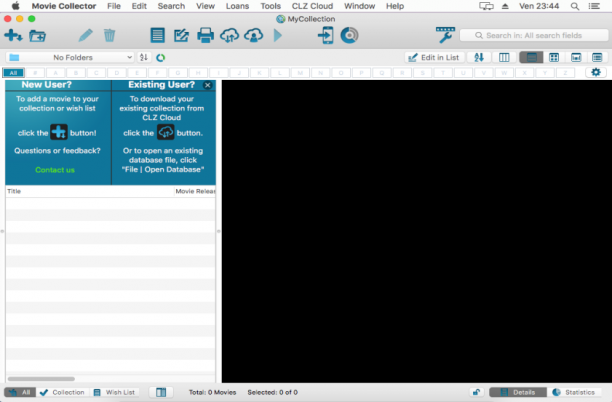Click the horizontal scrollbar under list

(41, 379)
